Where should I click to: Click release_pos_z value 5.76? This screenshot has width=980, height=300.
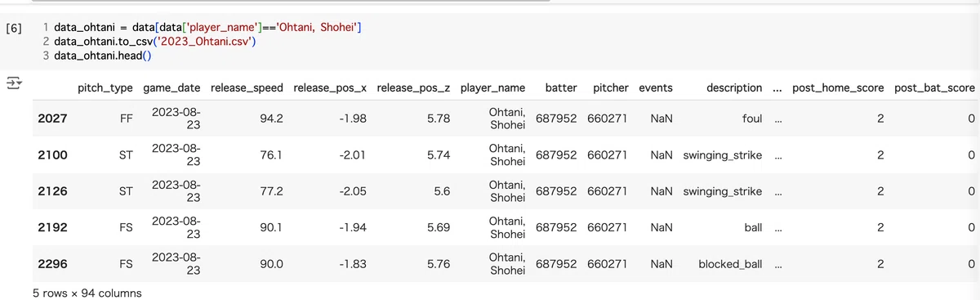[x=439, y=264]
